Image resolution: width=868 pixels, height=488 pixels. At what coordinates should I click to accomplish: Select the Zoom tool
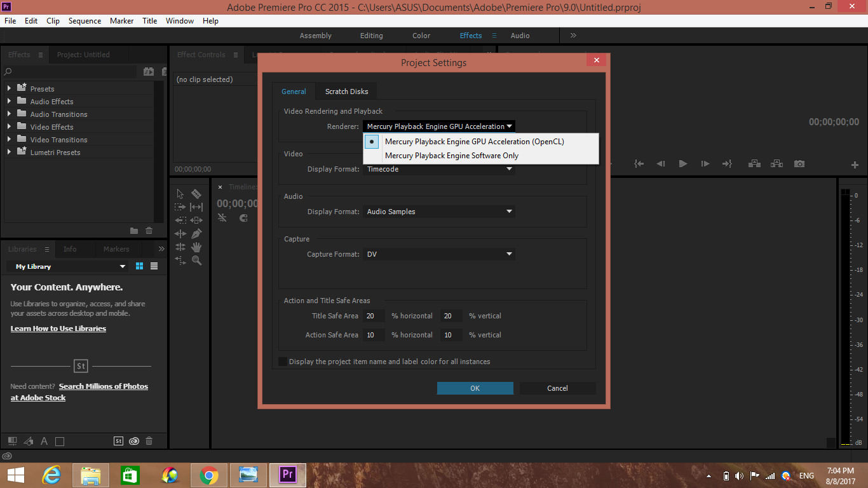[196, 261]
